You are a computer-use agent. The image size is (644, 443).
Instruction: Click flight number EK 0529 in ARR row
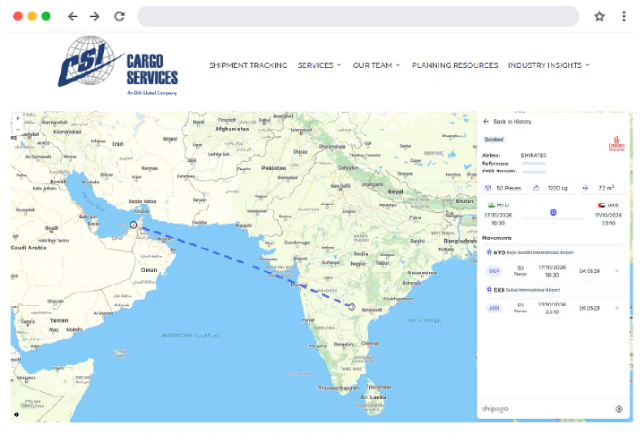coord(589,308)
